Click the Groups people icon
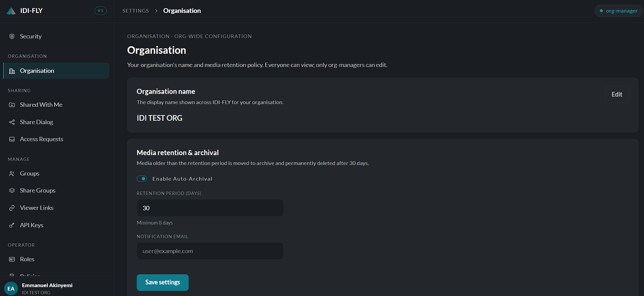 (x=12, y=174)
